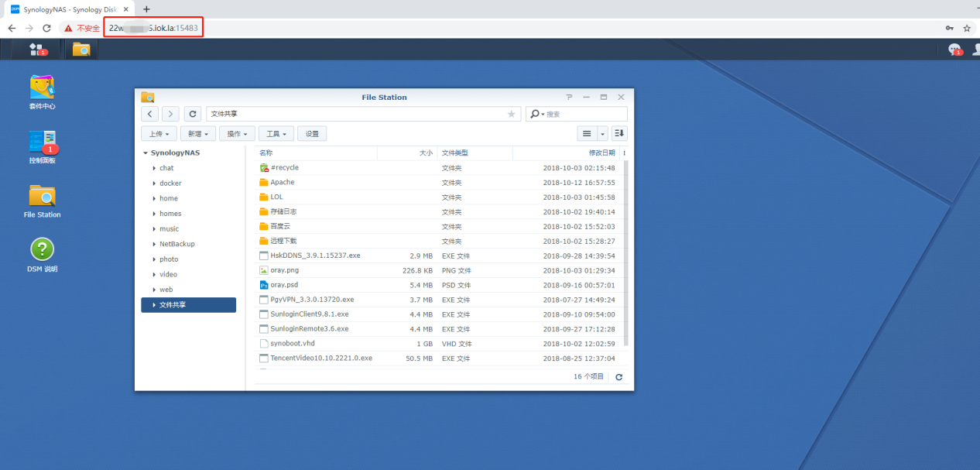Screen dimensions: 980x470
Task: Go back in File Station navigation
Action: click(150, 114)
